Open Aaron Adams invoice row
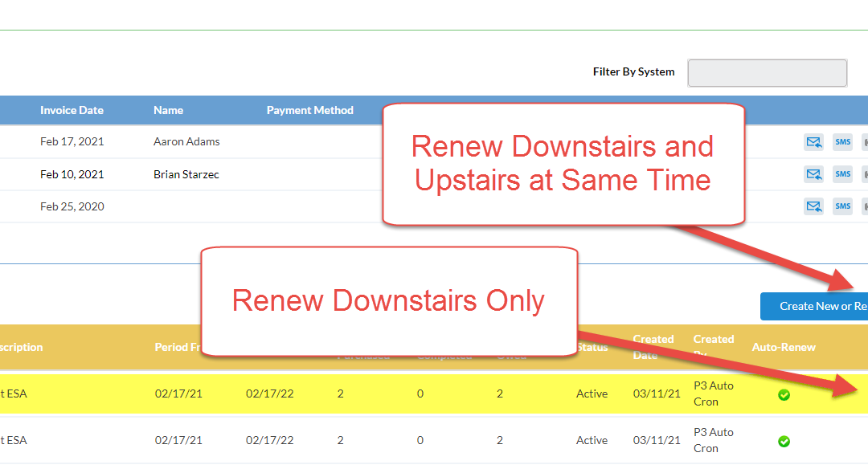Viewport: 868px width, 473px height. 186,142
